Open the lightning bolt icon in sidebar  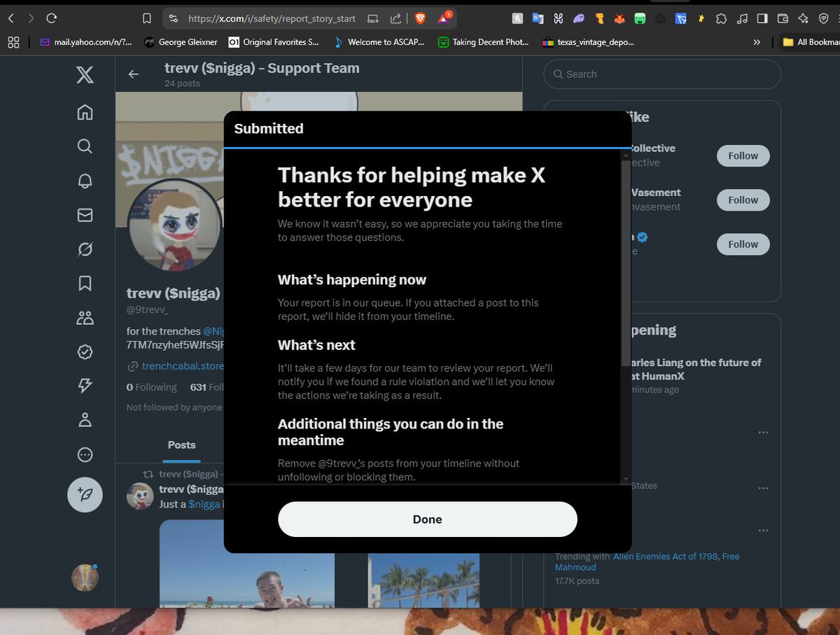(x=85, y=386)
